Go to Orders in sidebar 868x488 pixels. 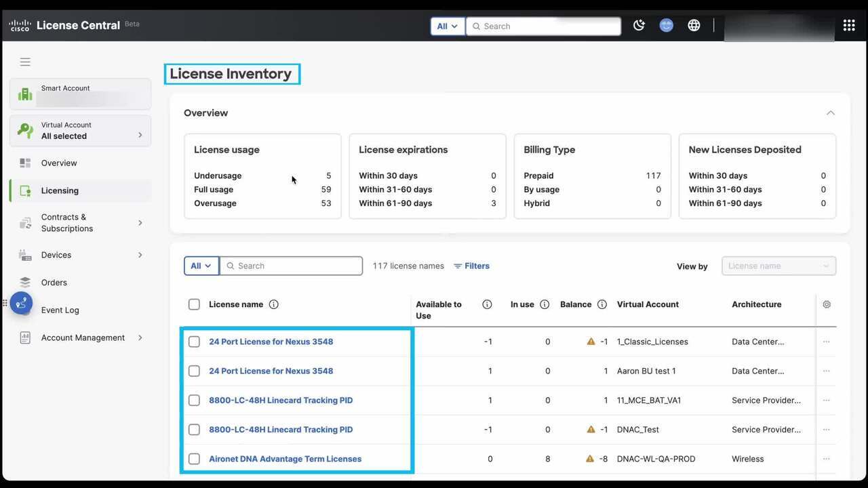54,283
